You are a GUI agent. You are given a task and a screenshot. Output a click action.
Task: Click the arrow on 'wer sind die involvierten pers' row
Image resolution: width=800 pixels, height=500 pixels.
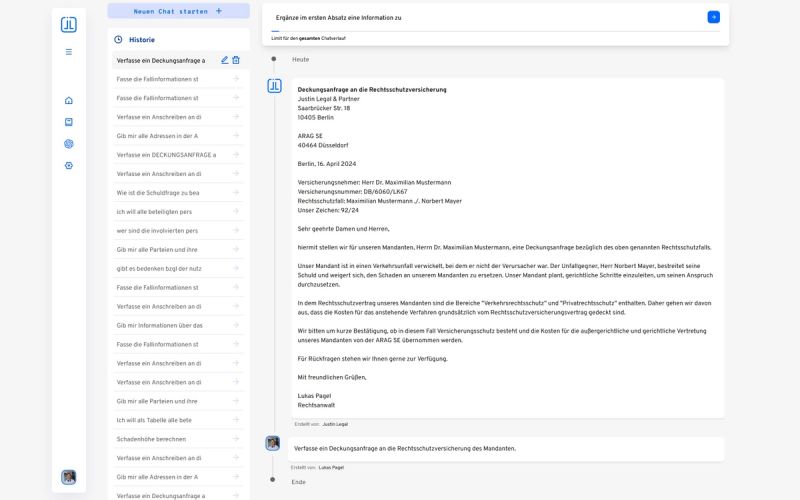tap(236, 230)
